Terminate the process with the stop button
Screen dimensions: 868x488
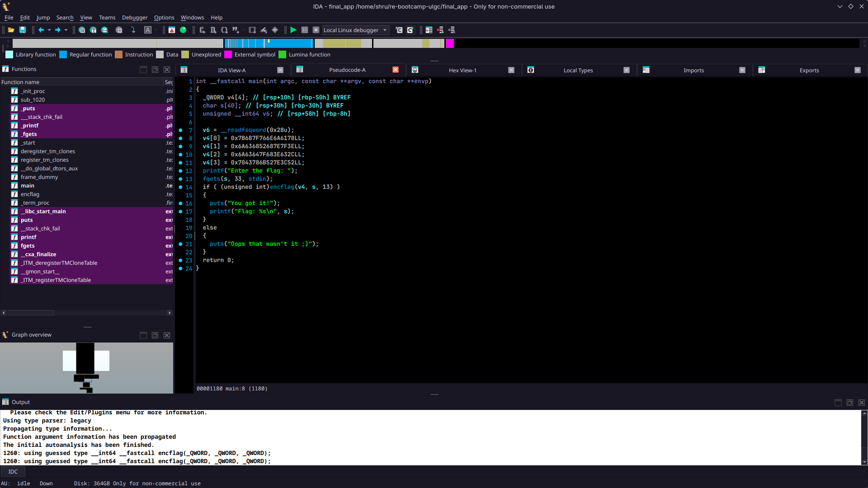[316, 30]
